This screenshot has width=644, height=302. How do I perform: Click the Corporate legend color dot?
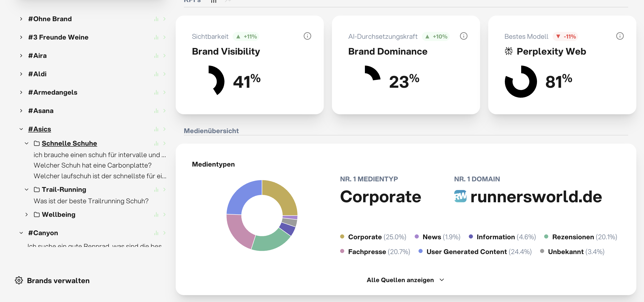(342, 236)
